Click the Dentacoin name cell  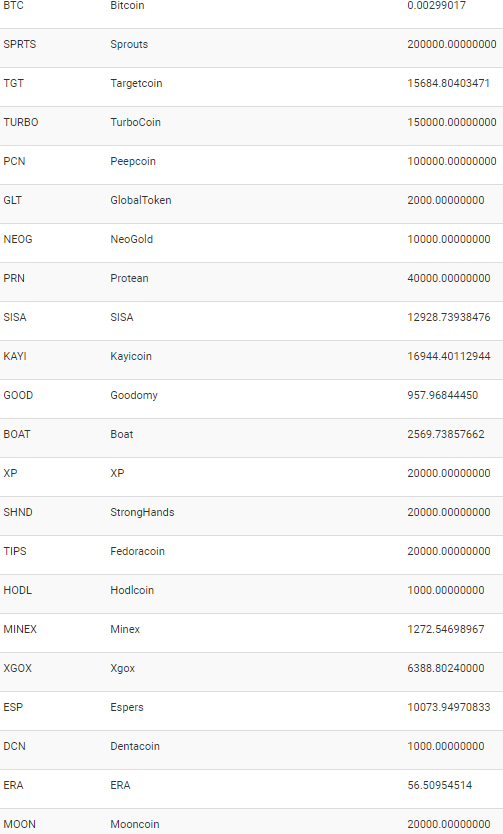(135, 746)
